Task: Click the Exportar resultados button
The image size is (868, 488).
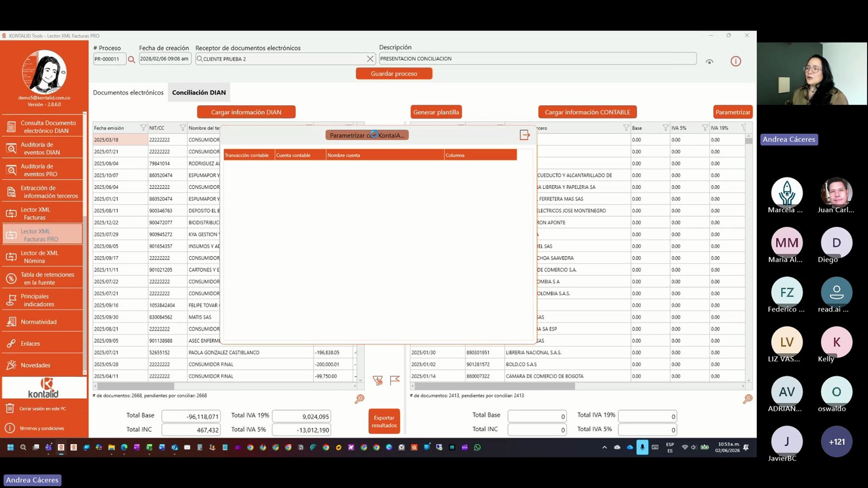Action: click(384, 421)
